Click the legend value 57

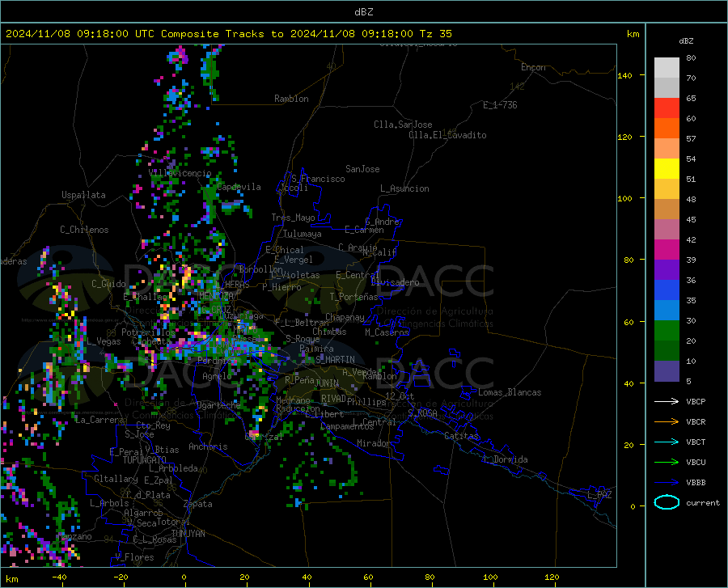(x=691, y=139)
